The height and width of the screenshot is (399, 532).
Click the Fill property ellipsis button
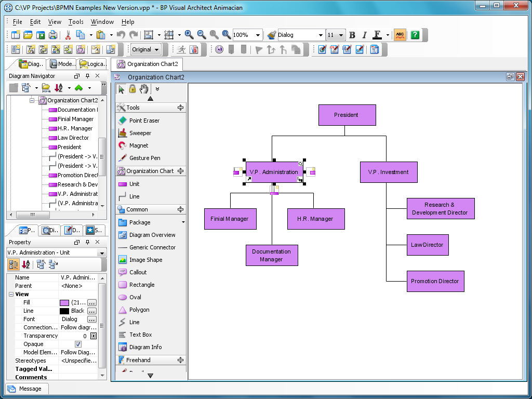(92, 302)
